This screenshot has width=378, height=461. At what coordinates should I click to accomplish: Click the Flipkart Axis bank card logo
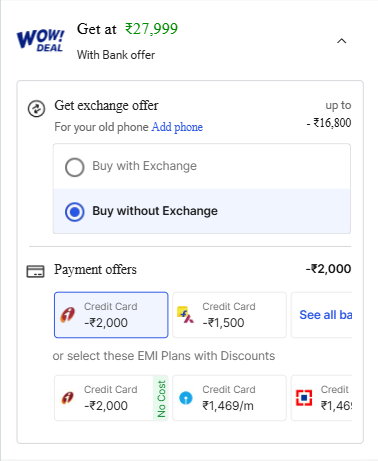(186, 315)
